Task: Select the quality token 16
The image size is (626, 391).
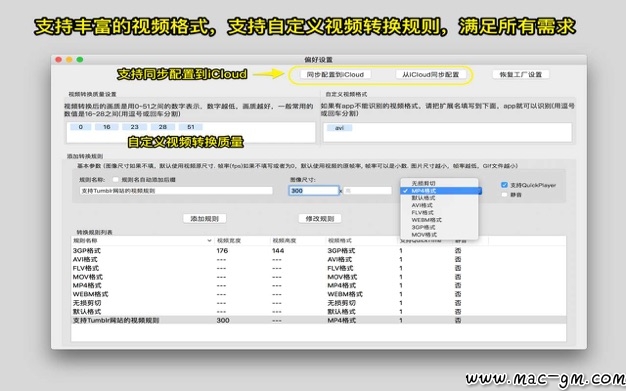Action: click(107, 127)
